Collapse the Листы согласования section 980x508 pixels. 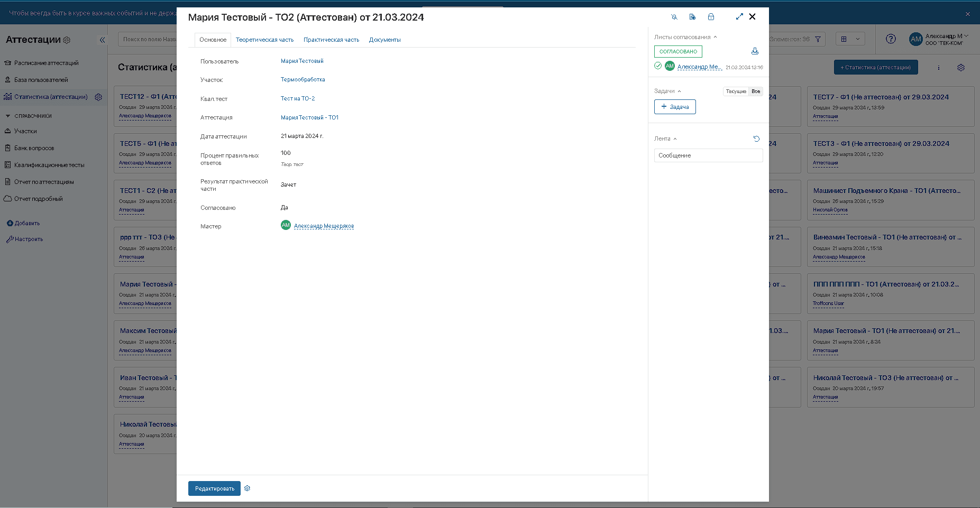[715, 37]
